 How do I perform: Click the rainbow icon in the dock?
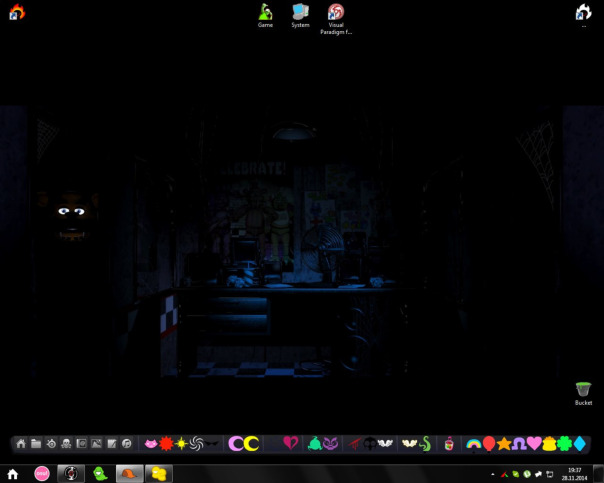tap(474, 443)
